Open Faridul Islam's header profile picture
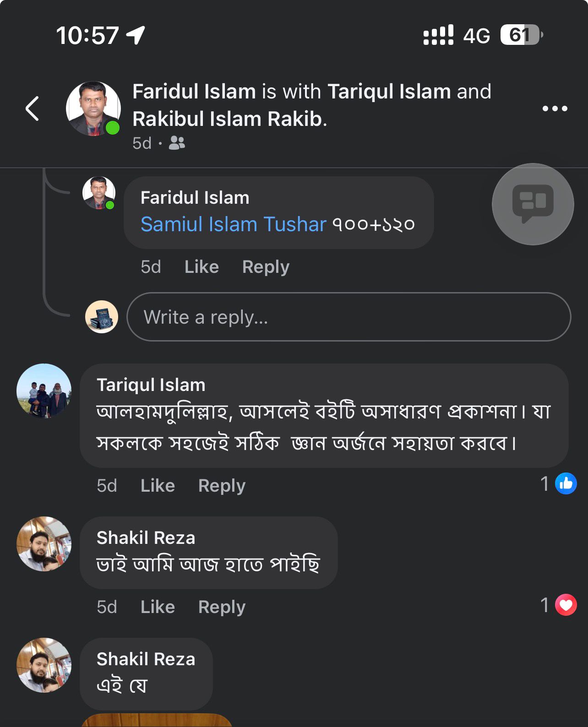 click(93, 109)
